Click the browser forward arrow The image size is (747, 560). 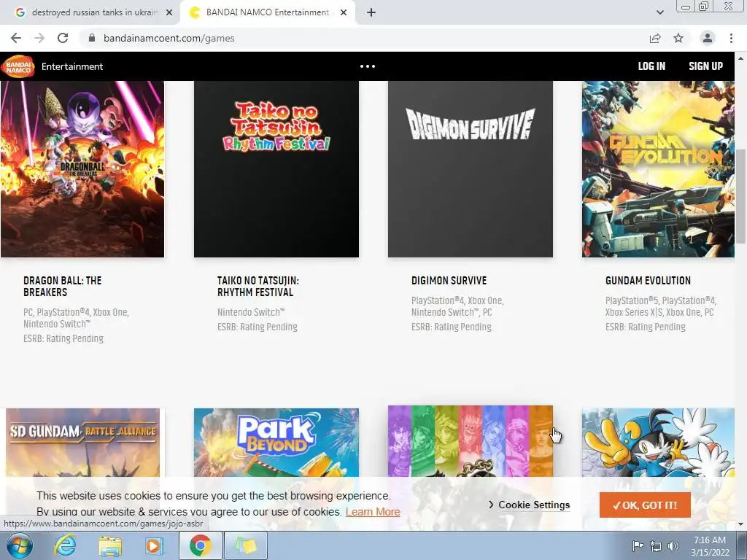[x=39, y=38]
